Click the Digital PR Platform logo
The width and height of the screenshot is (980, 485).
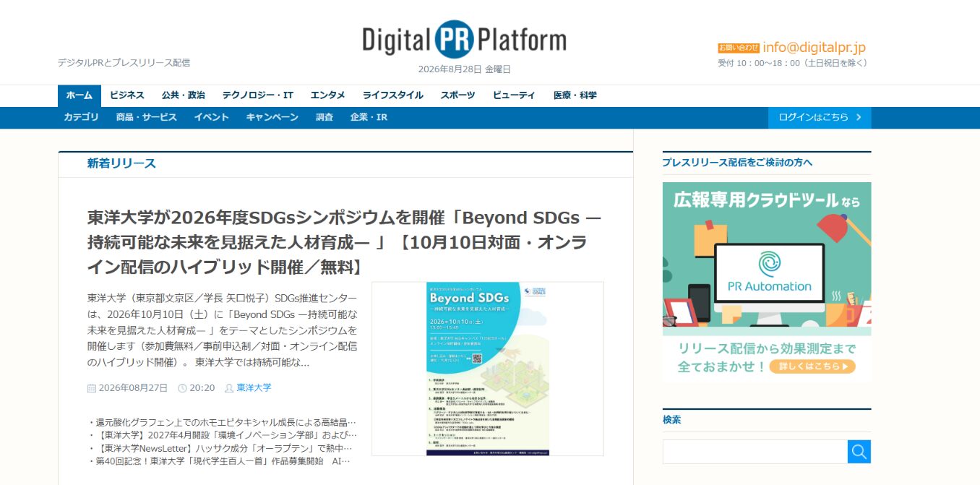pos(465,39)
